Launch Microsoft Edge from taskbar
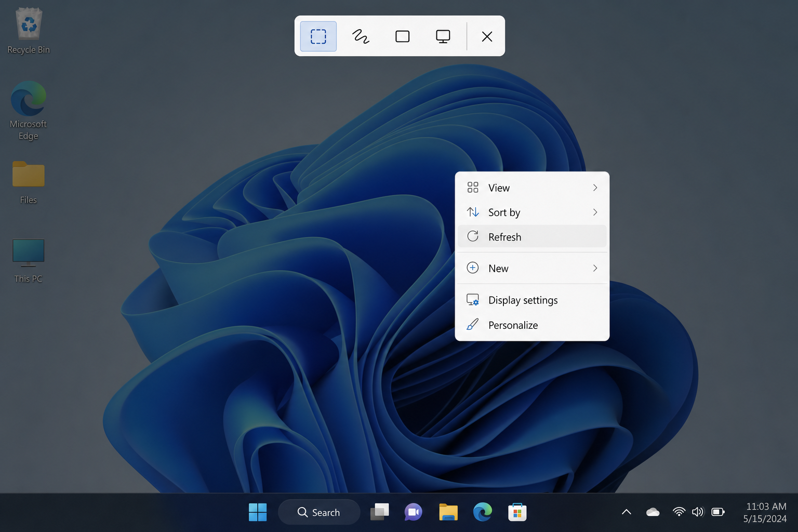798x532 pixels. click(x=483, y=512)
